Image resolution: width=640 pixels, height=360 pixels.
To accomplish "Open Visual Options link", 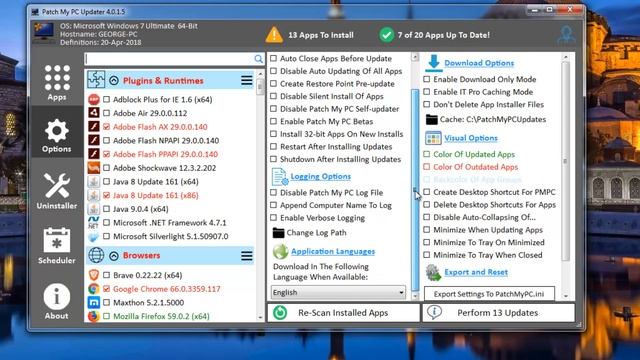I will pyautogui.click(x=471, y=138).
